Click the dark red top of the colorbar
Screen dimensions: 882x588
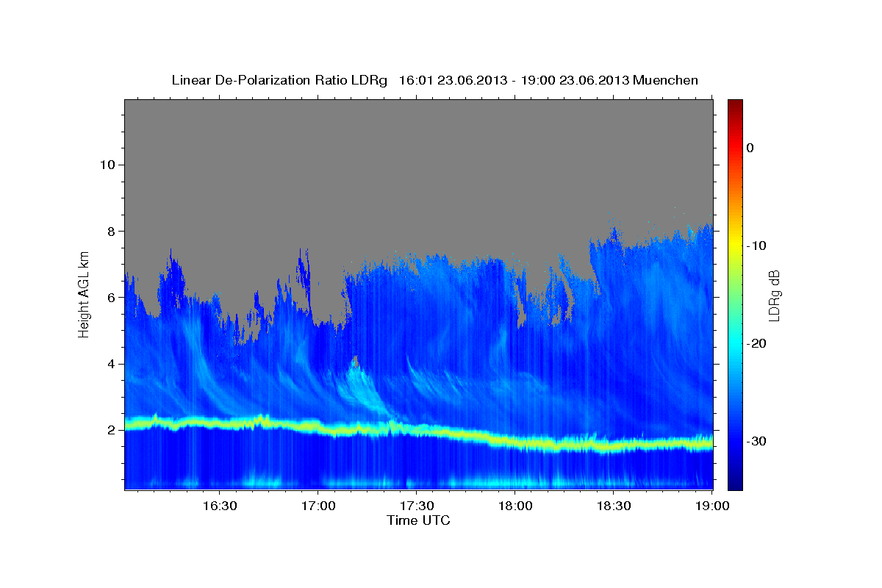[x=734, y=107]
